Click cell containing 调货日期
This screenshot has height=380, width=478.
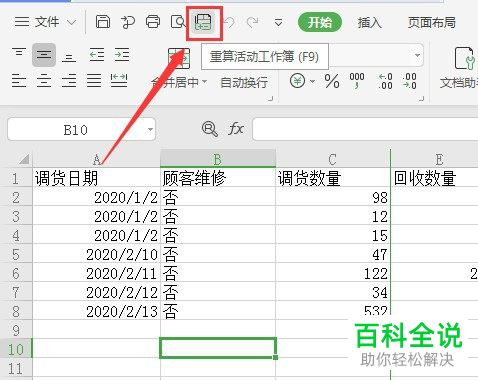97,178
